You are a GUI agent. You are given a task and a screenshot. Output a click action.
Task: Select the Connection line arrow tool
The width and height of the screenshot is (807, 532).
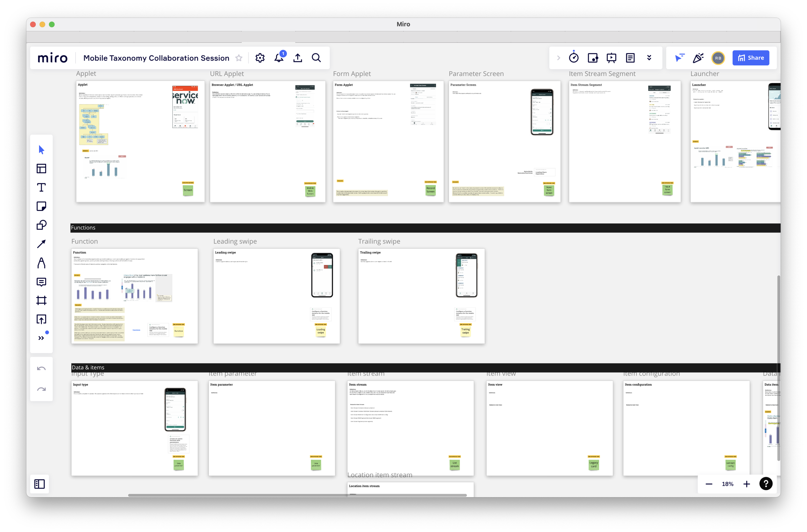tap(41, 244)
